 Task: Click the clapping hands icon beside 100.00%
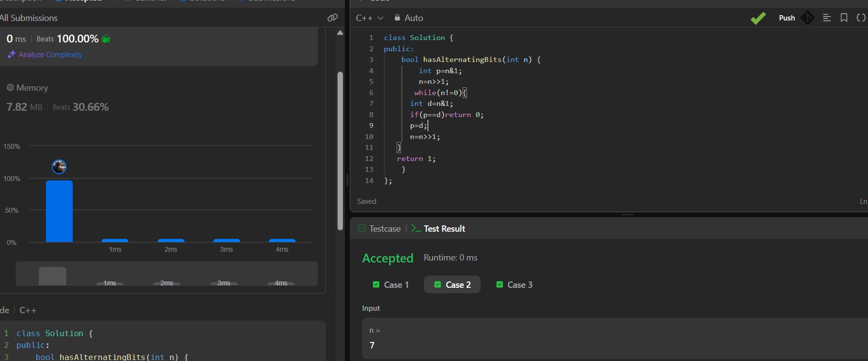point(106,39)
